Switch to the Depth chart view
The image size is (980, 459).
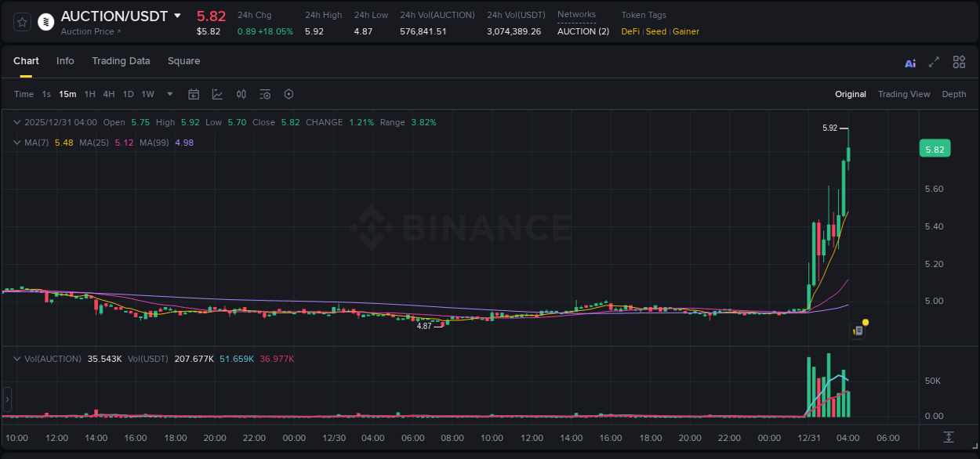pyautogui.click(x=953, y=94)
